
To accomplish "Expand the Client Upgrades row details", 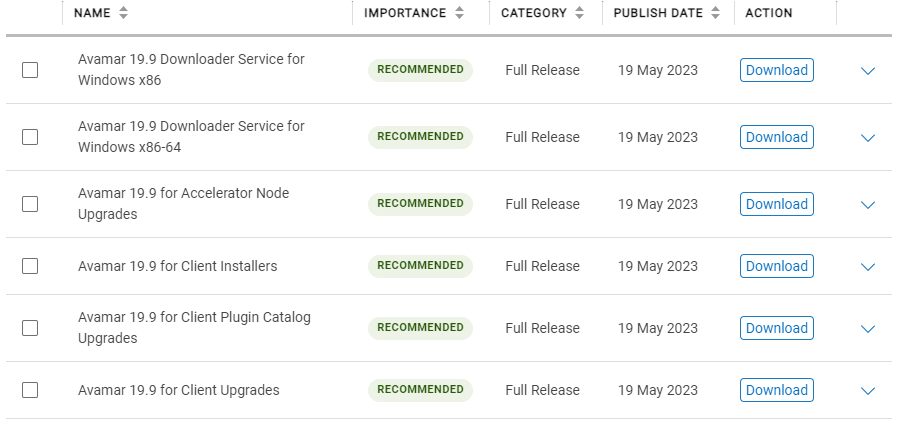I will (x=868, y=391).
